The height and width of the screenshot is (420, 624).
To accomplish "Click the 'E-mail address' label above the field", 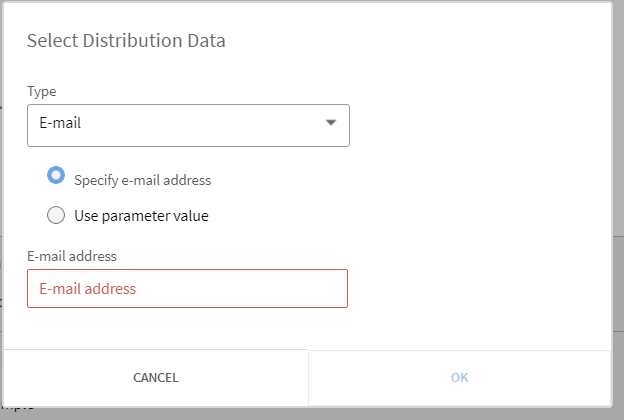I will click(x=72, y=256).
